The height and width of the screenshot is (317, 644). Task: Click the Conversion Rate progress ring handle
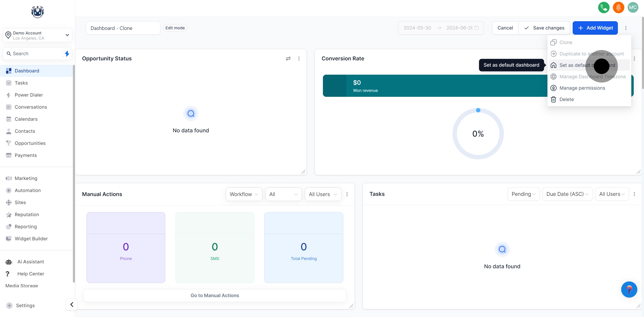click(x=478, y=110)
